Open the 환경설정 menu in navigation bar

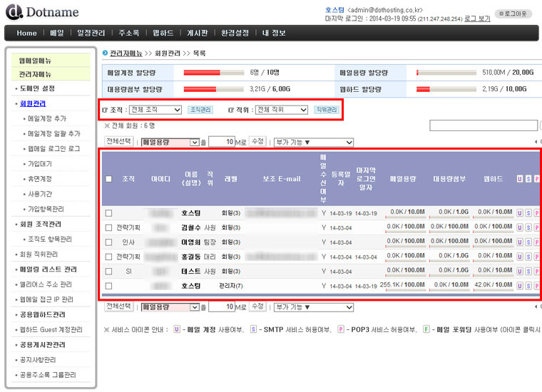pos(235,33)
